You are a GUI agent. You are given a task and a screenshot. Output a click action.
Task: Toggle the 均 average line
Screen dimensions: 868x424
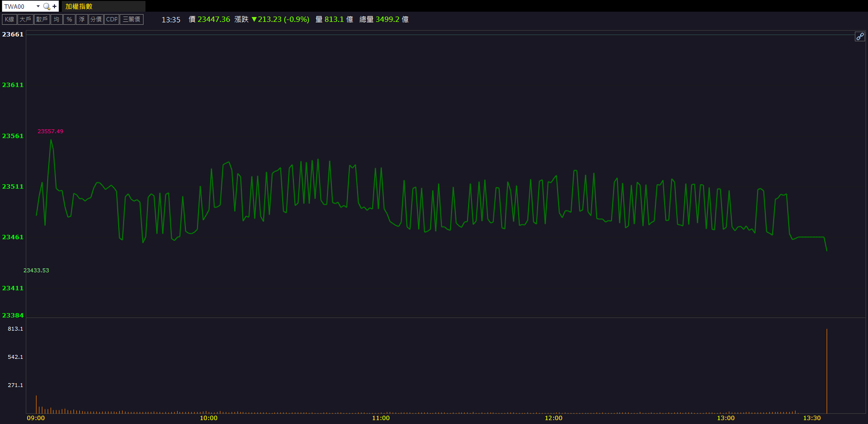coord(56,19)
